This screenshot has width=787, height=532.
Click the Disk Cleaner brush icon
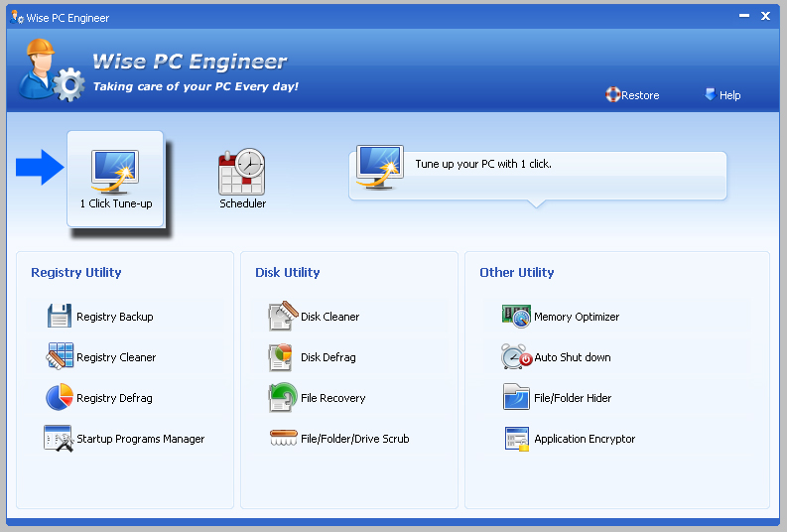click(x=283, y=316)
